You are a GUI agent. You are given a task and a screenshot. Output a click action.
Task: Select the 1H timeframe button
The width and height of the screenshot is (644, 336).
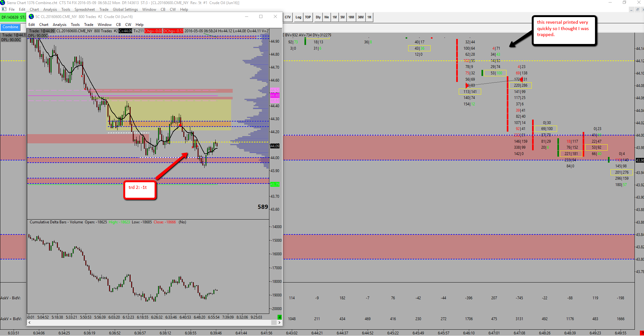click(x=369, y=17)
